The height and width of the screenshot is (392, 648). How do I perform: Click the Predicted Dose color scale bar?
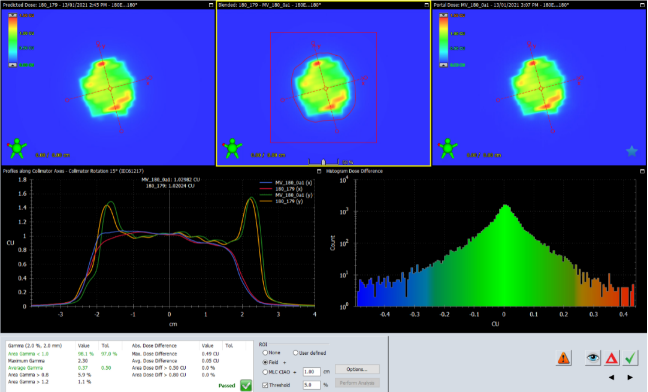pos(13,40)
